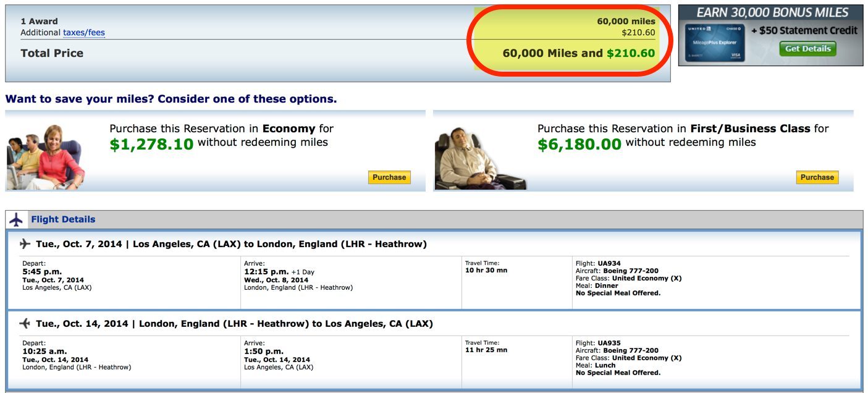Click the United Economy (X) fare class for UA934
Screen dimensions: 868x393
pos(646,278)
